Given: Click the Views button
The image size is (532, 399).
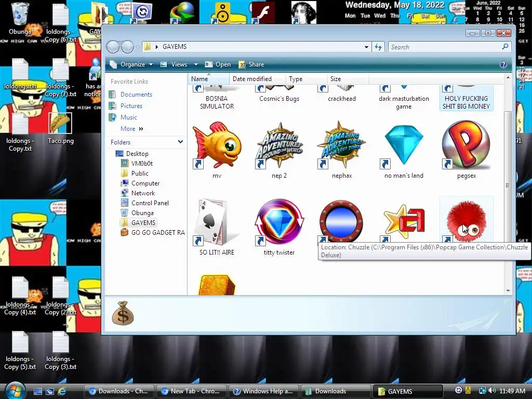Looking at the screenshot, I should [175, 64].
